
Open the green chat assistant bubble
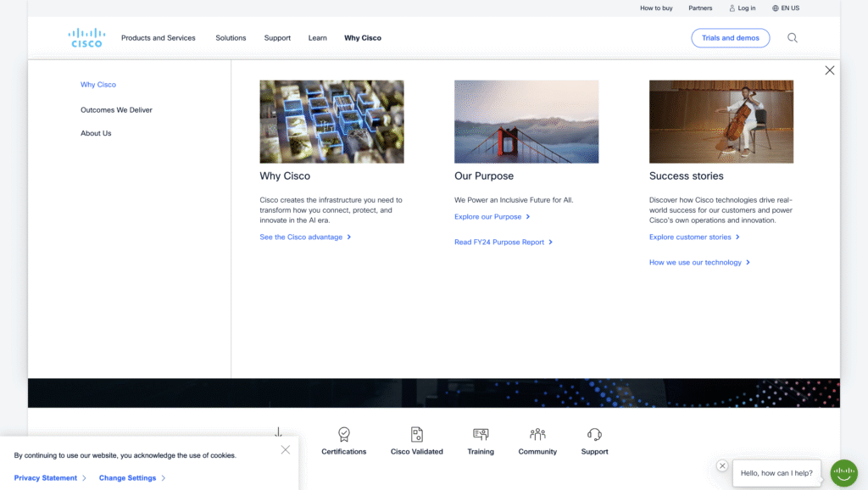tap(843, 473)
